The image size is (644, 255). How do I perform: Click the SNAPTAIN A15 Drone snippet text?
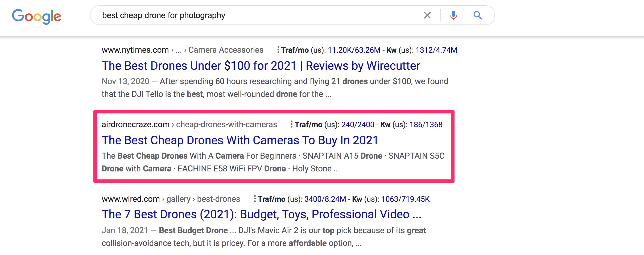point(342,156)
